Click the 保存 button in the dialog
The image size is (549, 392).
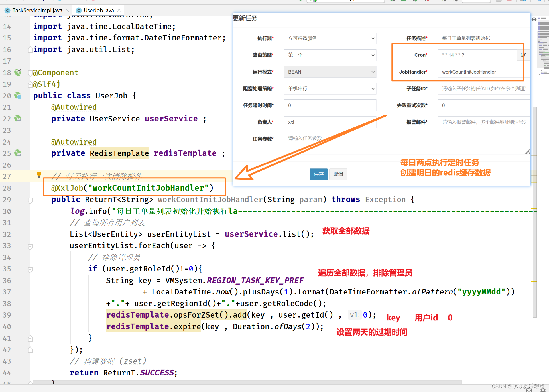[x=318, y=174]
